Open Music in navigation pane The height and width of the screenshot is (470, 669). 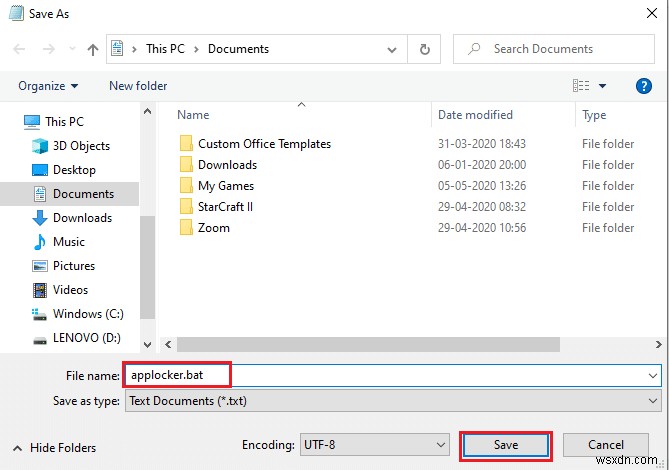[x=69, y=242]
